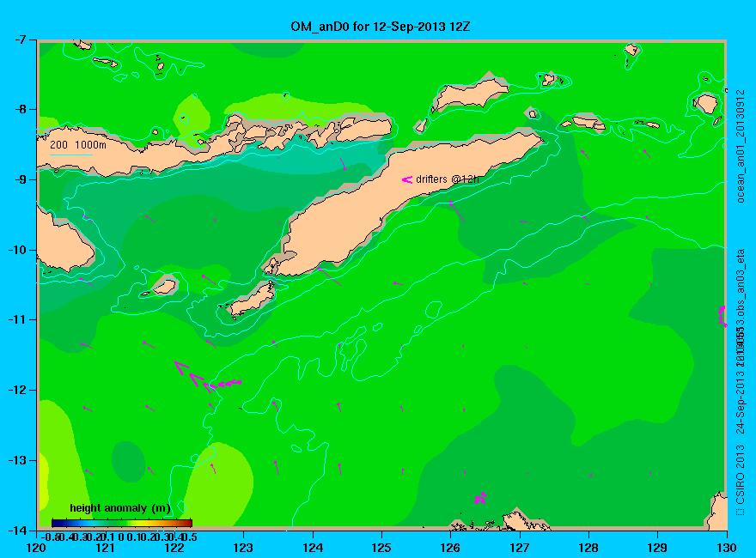756x558 pixels.
Task: Click the plot title 'OM_anD0 for 12-Sep-2013 12Z'
Action: coord(380,27)
